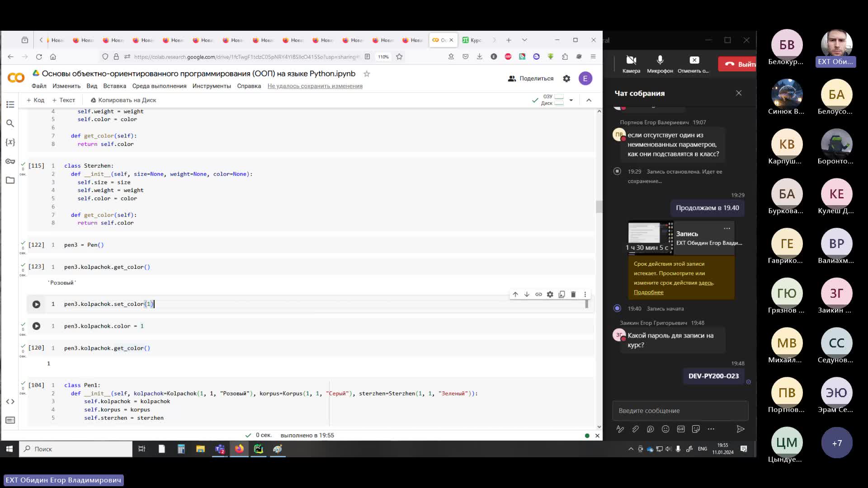Screen dimensions: 868x488
Task: Open File Explorer from the taskbar
Action: (200, 449)
